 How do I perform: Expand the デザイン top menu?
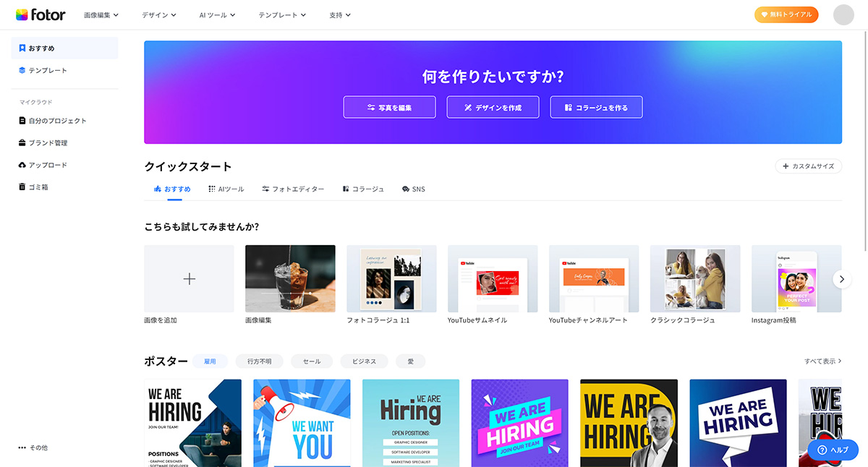click(x=159, y=14)
